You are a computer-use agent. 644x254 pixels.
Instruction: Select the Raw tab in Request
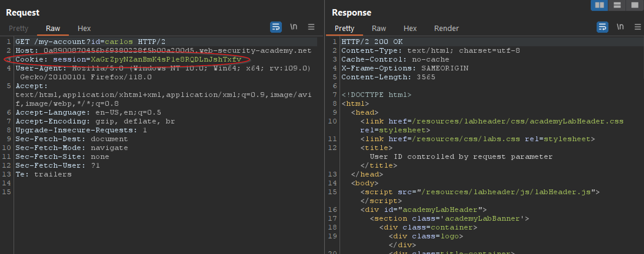click(x=53, y=29)
